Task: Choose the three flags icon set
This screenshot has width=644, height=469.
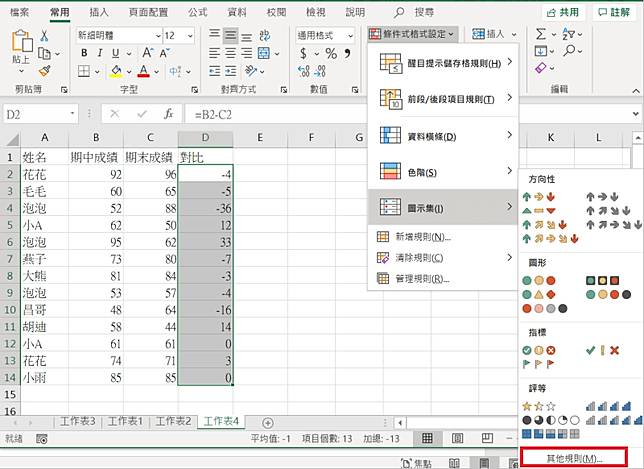Action: coord(538,364)
